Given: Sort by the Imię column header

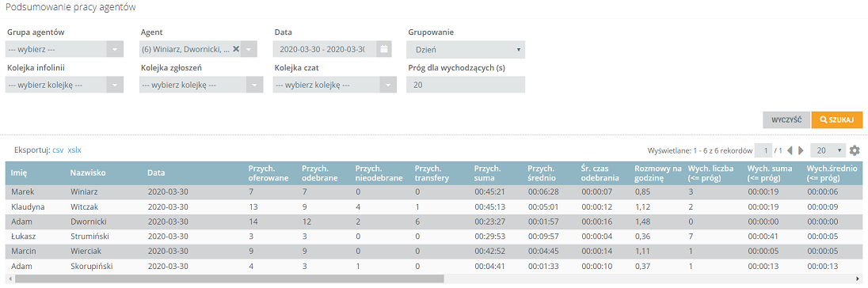Looking at the screenshot, I should coord(18,173).
